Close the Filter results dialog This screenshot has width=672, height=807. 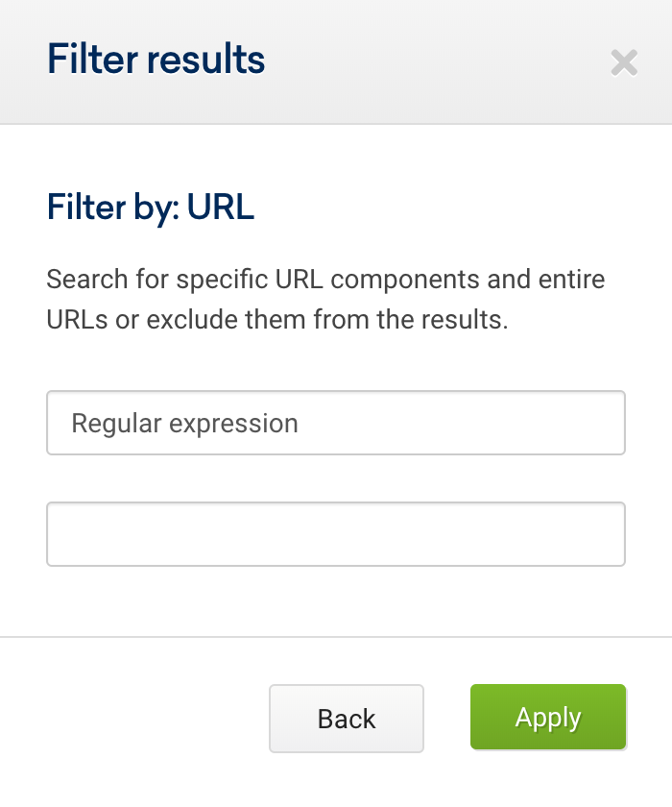point(624,62)
